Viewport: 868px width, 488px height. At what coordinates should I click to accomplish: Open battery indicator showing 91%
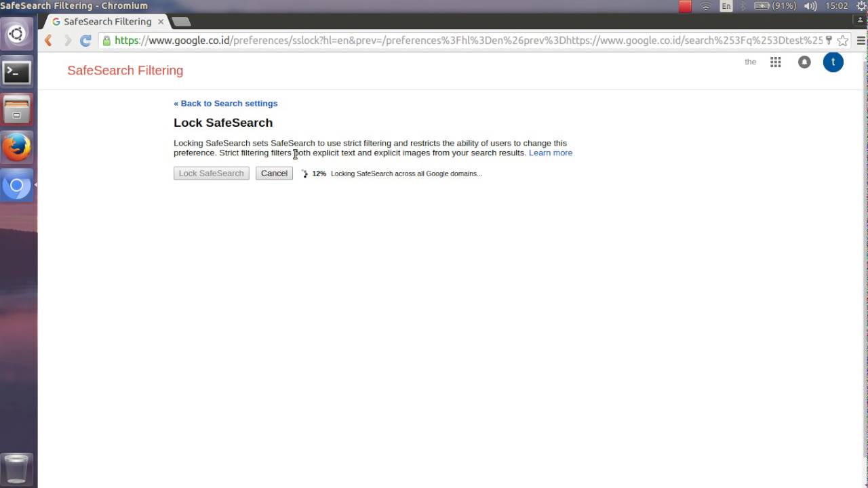click(x=774, y=6)
